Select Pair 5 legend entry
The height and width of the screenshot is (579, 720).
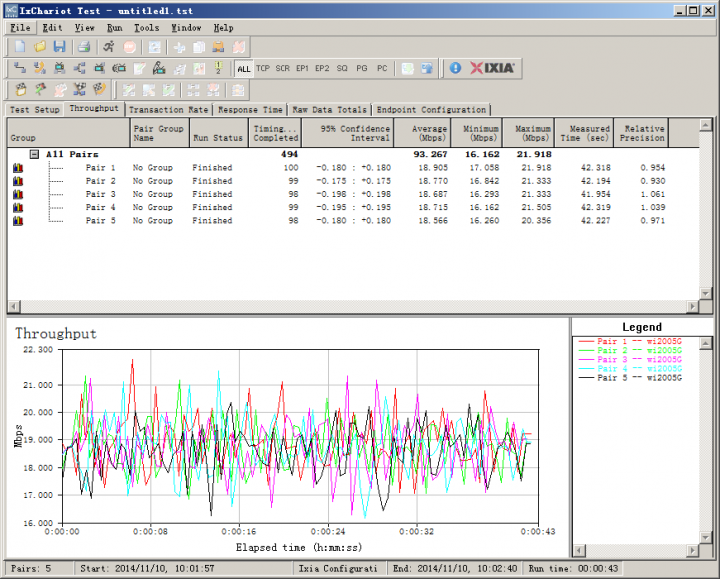pos(630,378)
